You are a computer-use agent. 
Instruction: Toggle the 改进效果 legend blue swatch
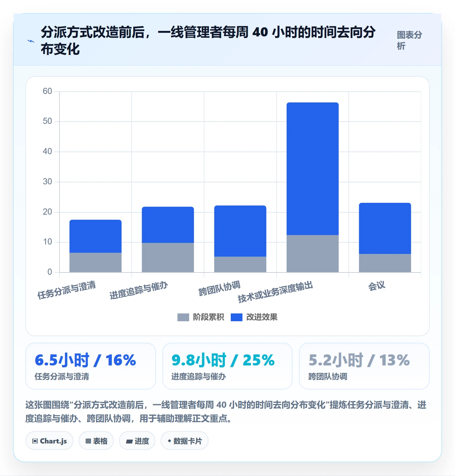[x=236, y=317]
